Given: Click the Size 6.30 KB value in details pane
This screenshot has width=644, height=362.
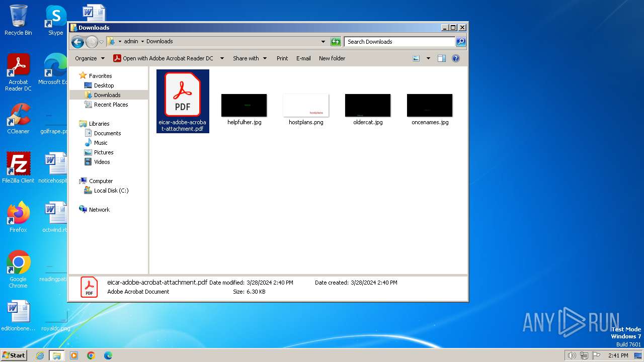Looking at the screenshot, I should pos(256,292).
